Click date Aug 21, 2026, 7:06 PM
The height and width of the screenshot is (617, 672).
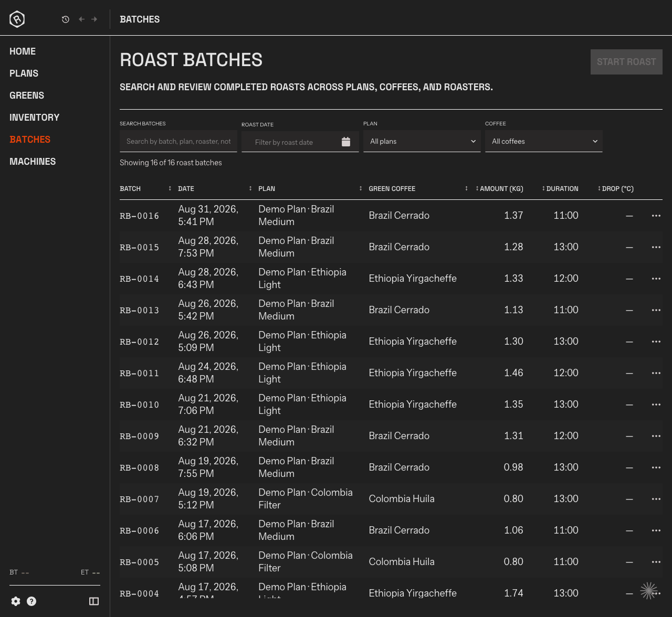208,404
